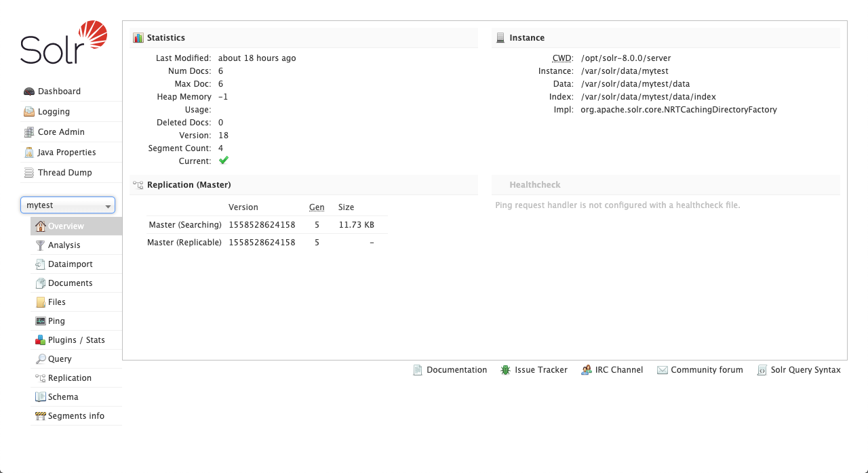Open the Documentation link
Screen dimensions: 868x473
click(456, 370)
